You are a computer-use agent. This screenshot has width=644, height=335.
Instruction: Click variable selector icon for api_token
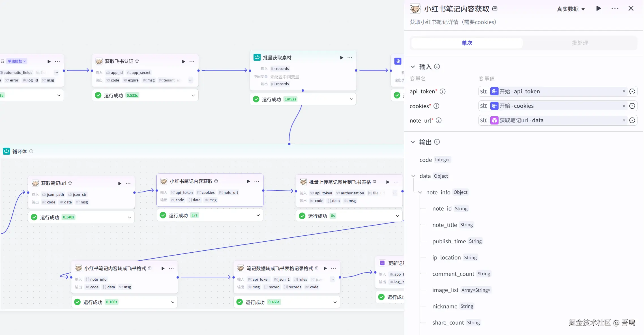click(x=632, y=91)
